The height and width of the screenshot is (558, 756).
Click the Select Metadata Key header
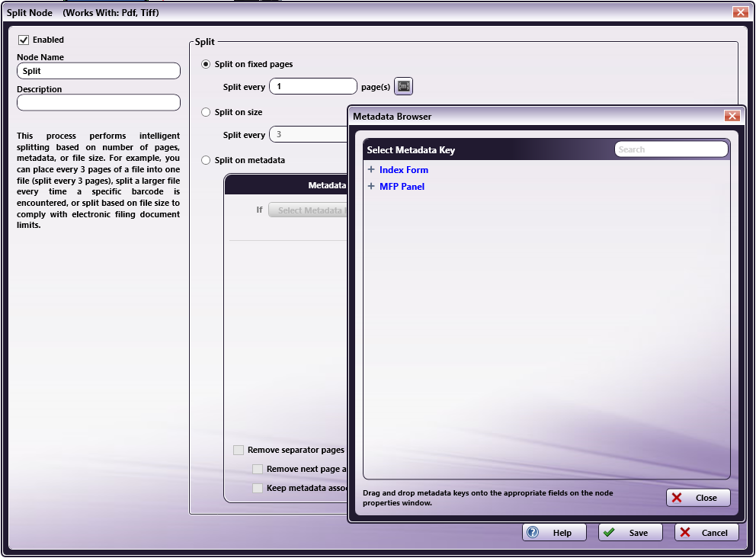(x=411, y=150)
